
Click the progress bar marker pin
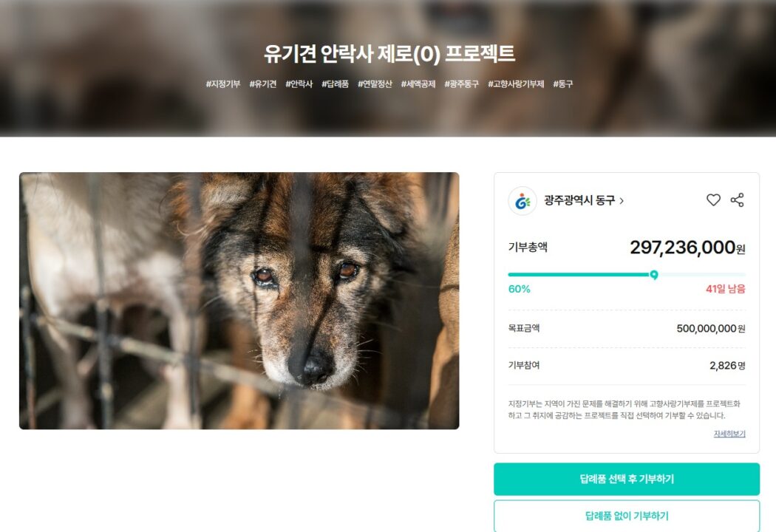point(654,275)
